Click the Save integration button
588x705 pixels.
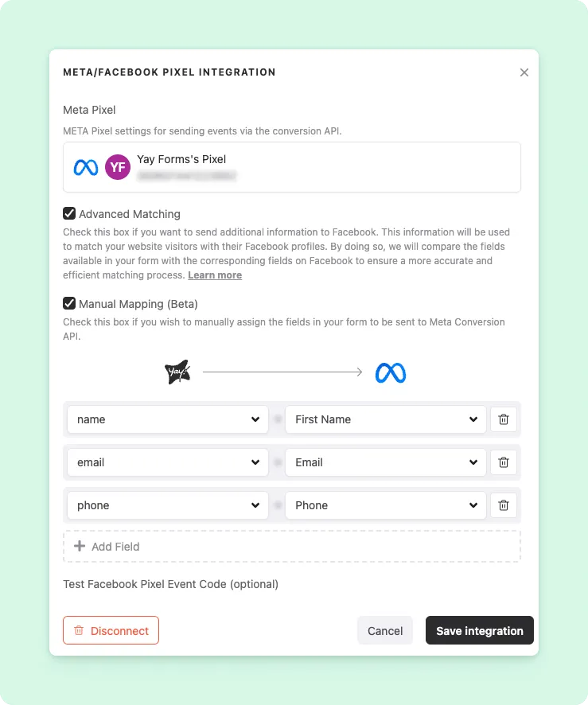click(479, 630)
